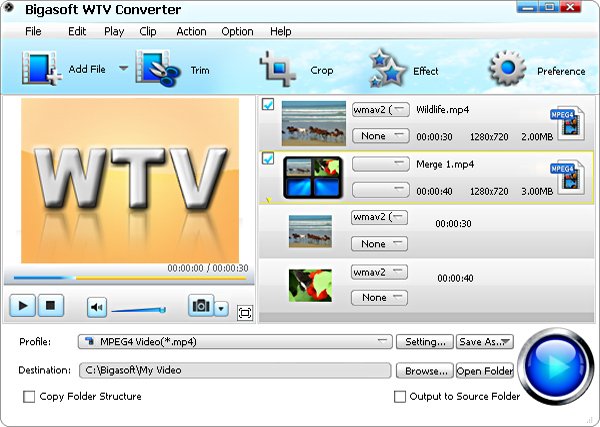The image size is (600, 427).
Task: Open the Trim tool scissors icon
Action: (x=158, y=68)
